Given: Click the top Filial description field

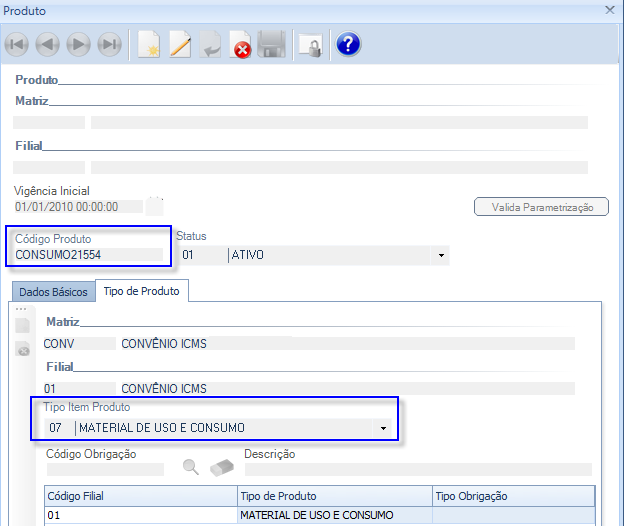Looking at the screenshot, I should click(339, 168).
